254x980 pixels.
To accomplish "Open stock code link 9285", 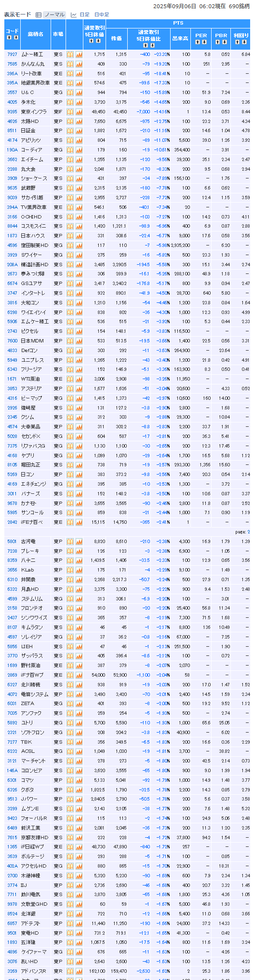I will [x=13, y=112].
